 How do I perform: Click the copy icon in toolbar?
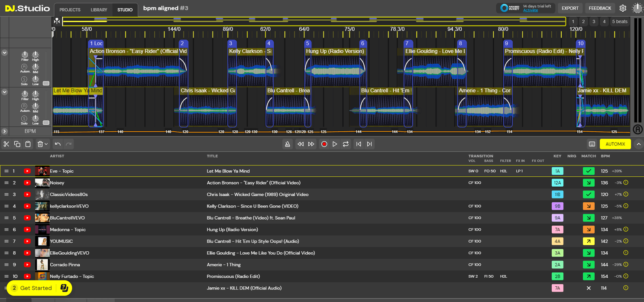click(17, 144)
